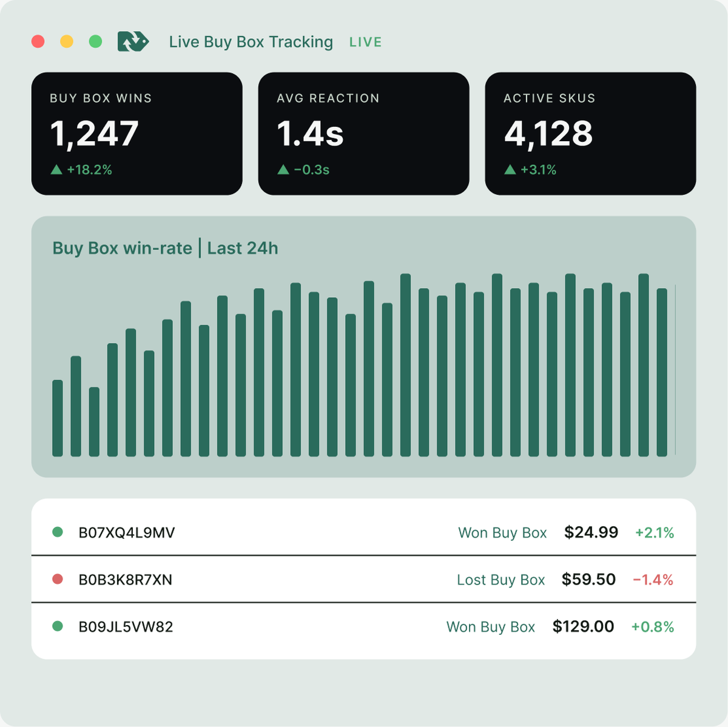The width and height of the screenshot is (728, 727).
Task: Click the Buy Box win-rate chart heading
Action: pyautogui.click(x=122, y=248)
